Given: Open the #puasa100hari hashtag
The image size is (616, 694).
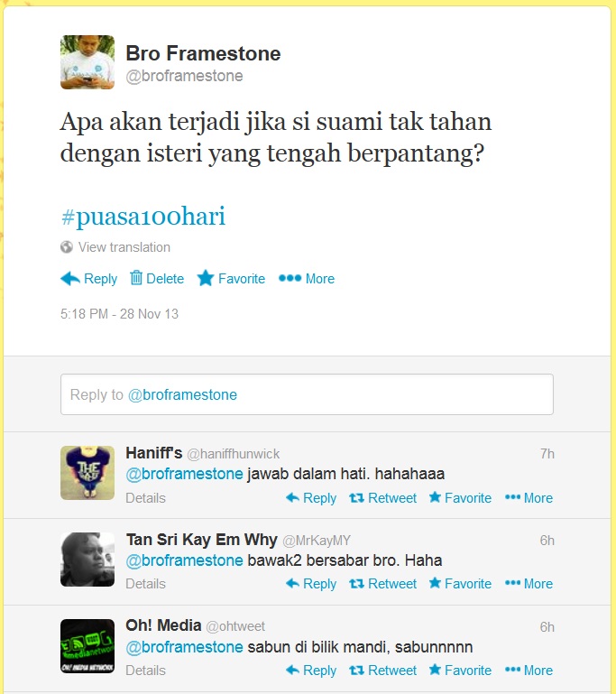Looking at the screenshot, I should tap(143, 217).
